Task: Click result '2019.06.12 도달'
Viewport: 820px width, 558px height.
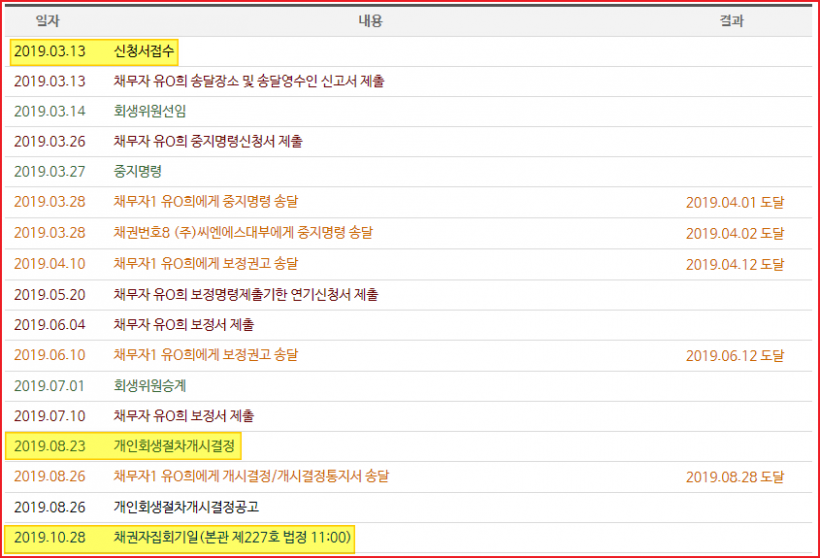Action: click(735, 356)
